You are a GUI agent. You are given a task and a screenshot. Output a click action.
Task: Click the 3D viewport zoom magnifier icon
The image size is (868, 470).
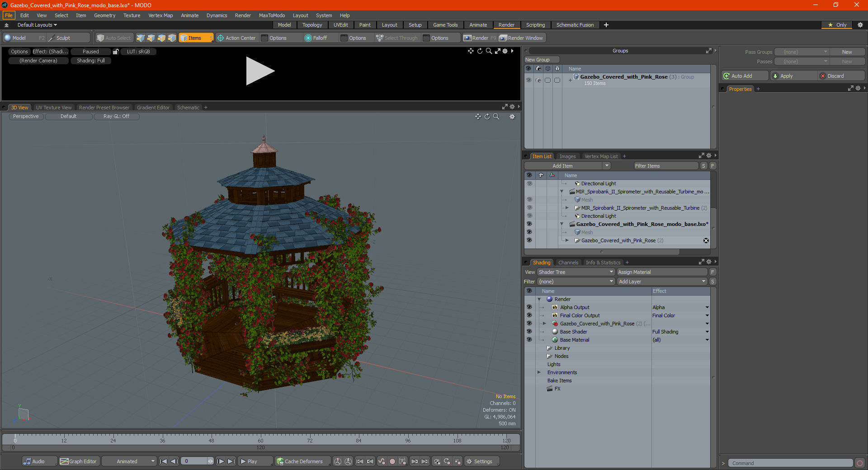click(x=496, y=117)
